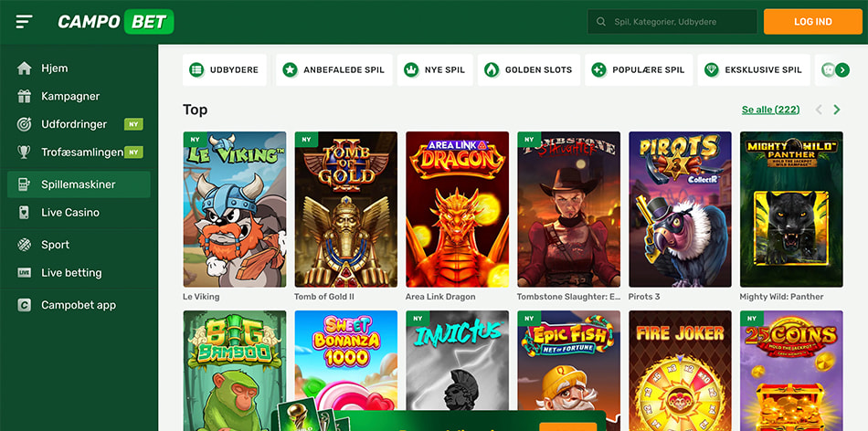Open Live Casino in the sidebar
Screen dimensions: 868x431
(70, 213)
